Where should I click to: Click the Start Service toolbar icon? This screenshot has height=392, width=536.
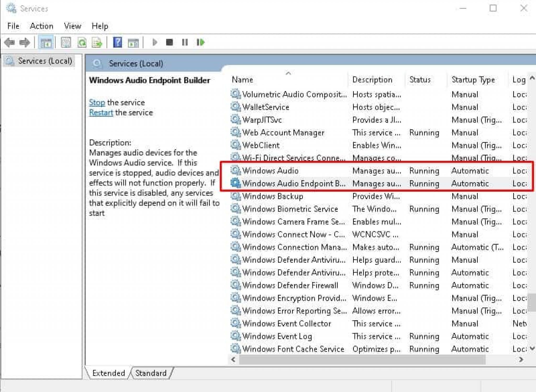[x=154, y=42]
